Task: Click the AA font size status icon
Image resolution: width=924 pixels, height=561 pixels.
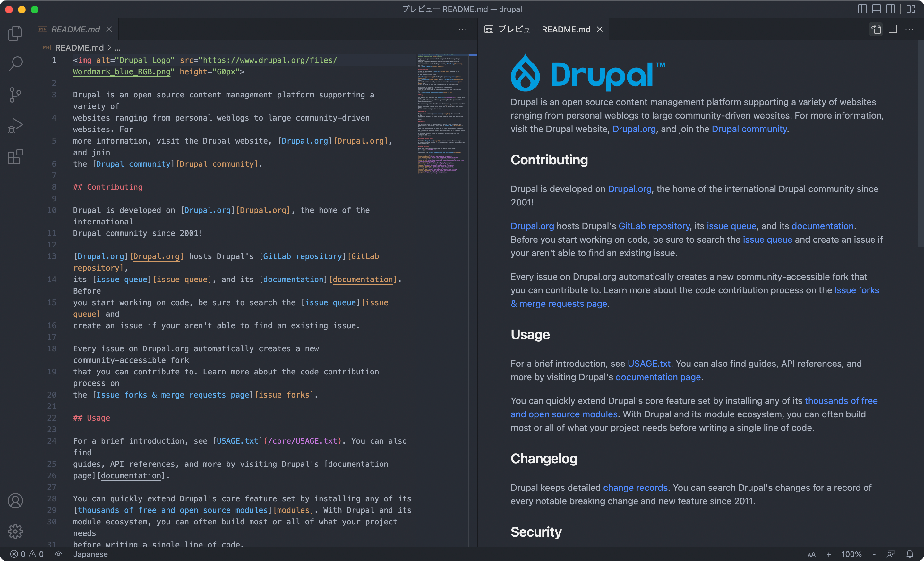Action: coord(811,554)
